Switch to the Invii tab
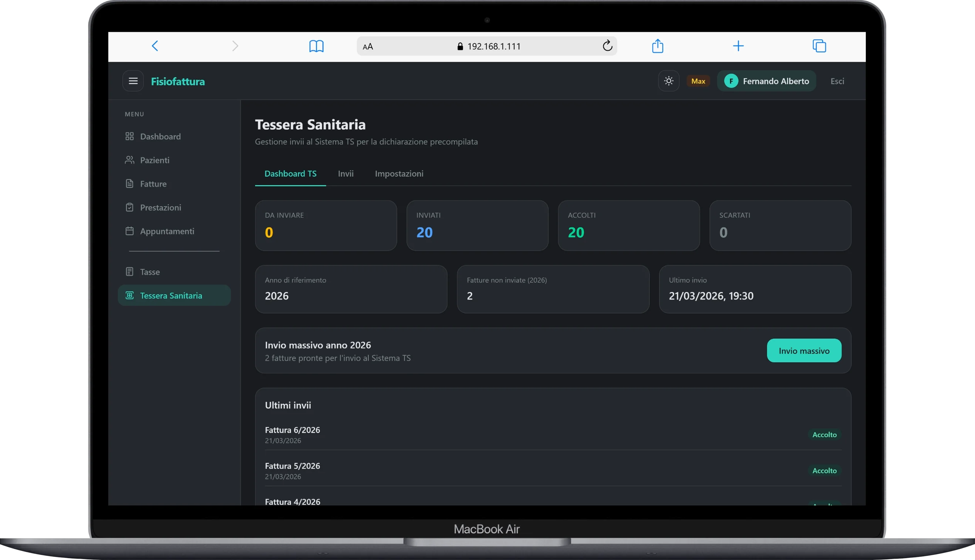 tap(345, 173)
